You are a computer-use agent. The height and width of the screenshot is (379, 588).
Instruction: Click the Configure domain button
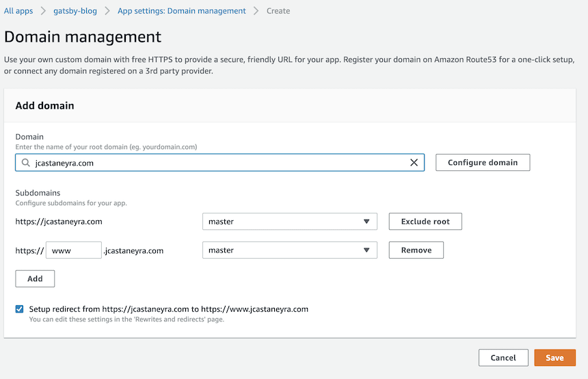483,163
